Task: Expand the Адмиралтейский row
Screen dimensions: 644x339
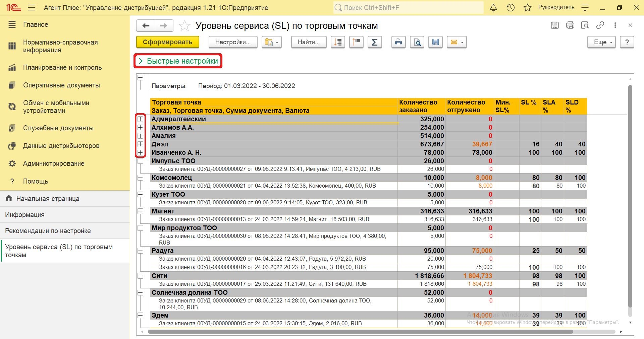Action: coord(140,119)
